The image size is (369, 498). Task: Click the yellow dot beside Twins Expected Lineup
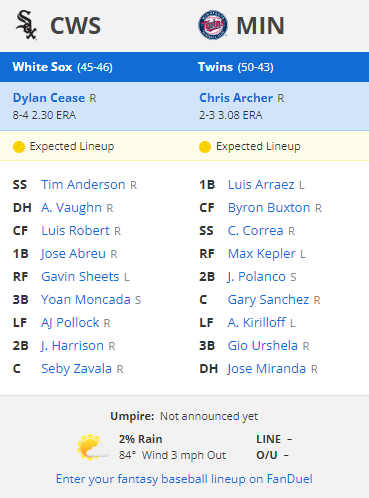point(205,147)
